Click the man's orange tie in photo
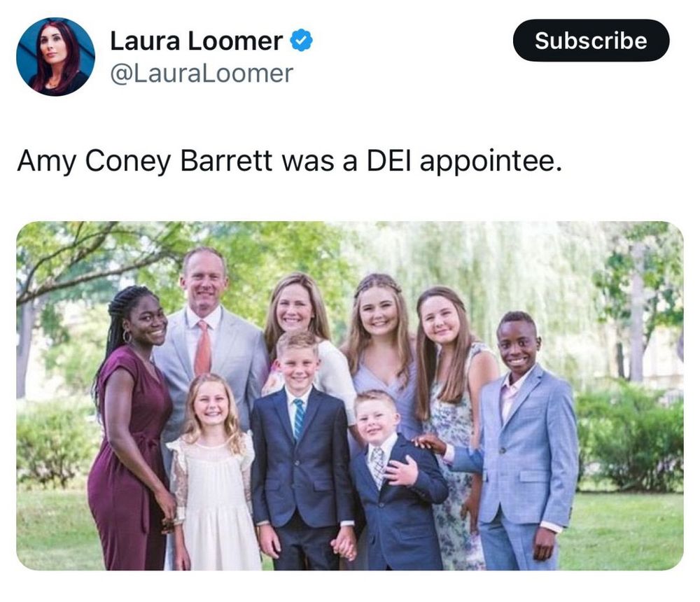 203,349
